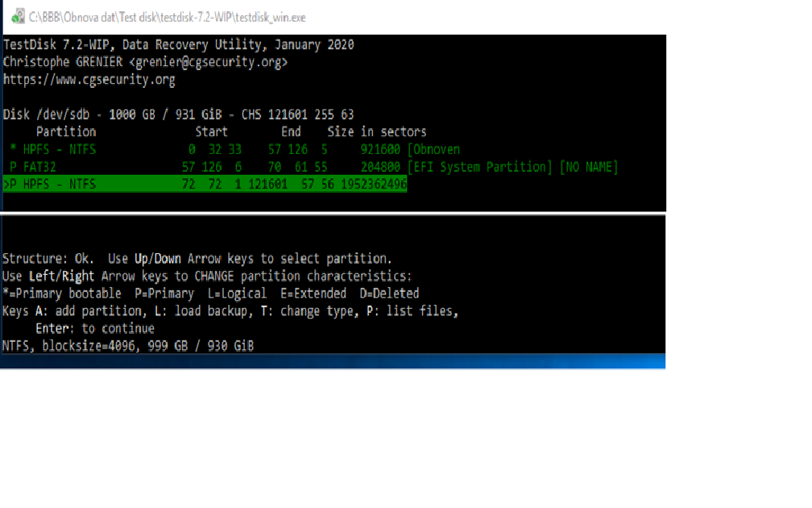Click the 'Disk /dev/sdb - 1000 GB' line
The height and width of the screenshot is (508, 812).
[x=179, y=115]
